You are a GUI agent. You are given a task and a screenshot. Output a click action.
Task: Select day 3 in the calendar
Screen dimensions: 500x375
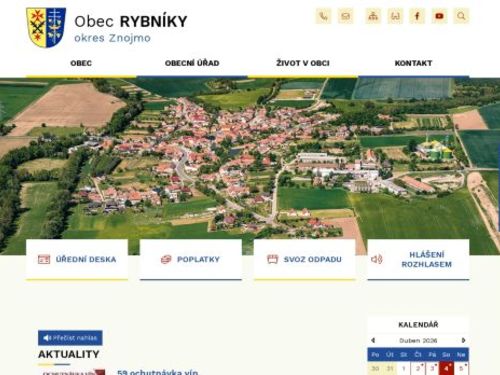tap(432, 368)
